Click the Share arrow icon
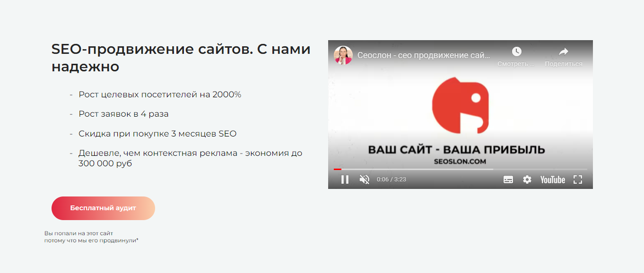Image resolution: width=644 pixels, height=273 pixels. [564, 51]
